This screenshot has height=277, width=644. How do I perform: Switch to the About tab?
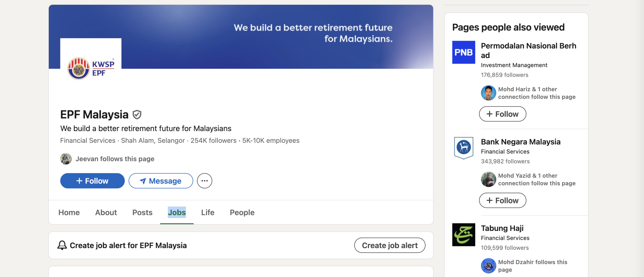pos(106,213)
